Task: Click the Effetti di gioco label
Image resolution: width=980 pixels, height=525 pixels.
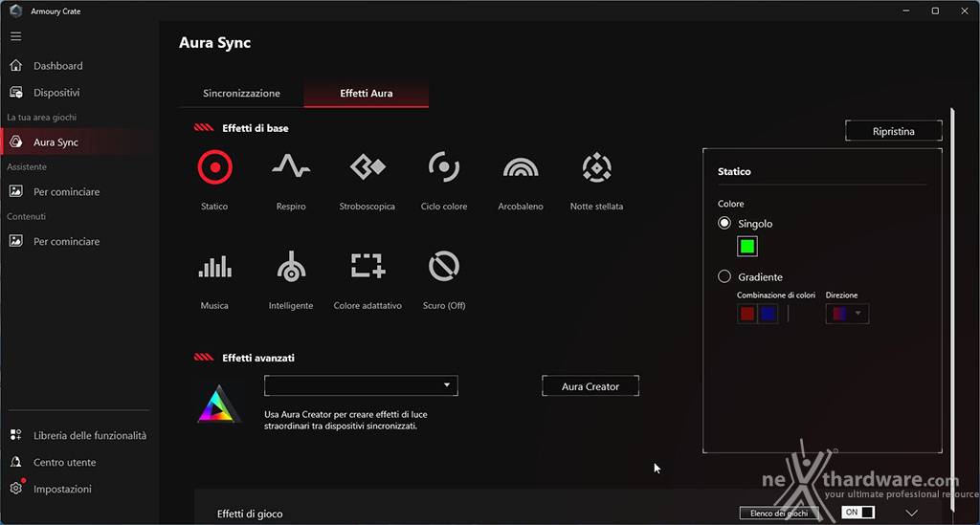Action: click(x=250, y=514)
